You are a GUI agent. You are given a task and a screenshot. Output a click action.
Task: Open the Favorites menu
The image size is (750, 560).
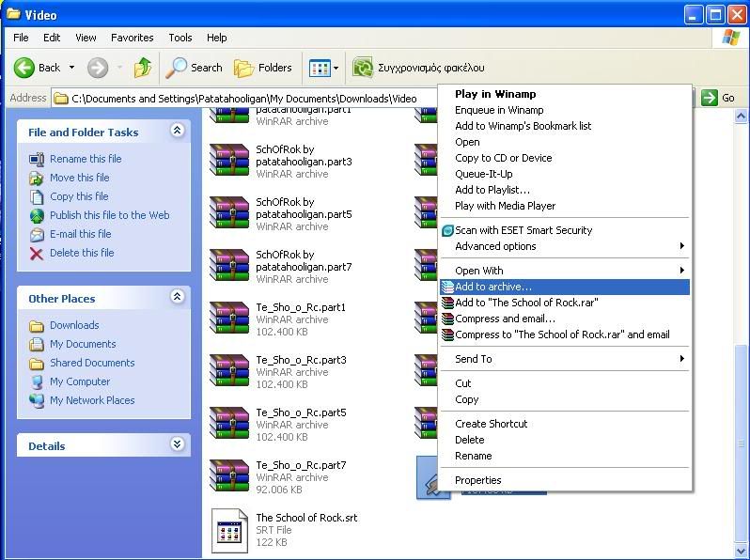(x=132, y=38)
